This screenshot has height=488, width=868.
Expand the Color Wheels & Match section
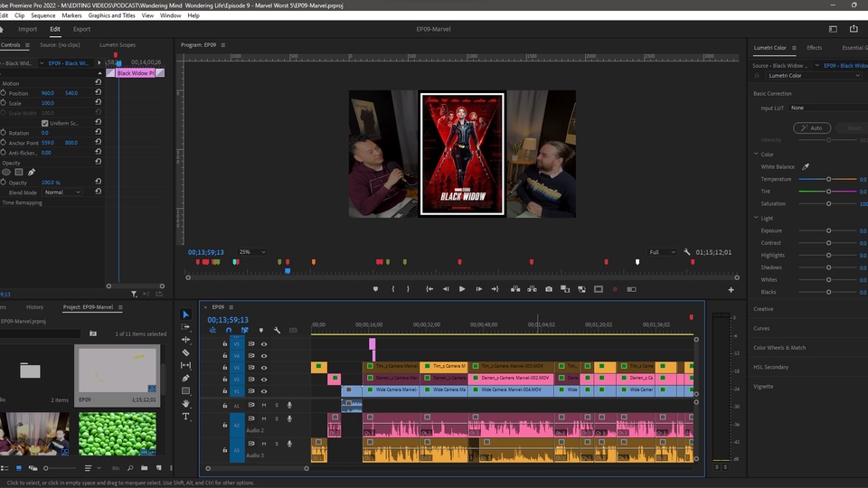(x=779, y=348)
